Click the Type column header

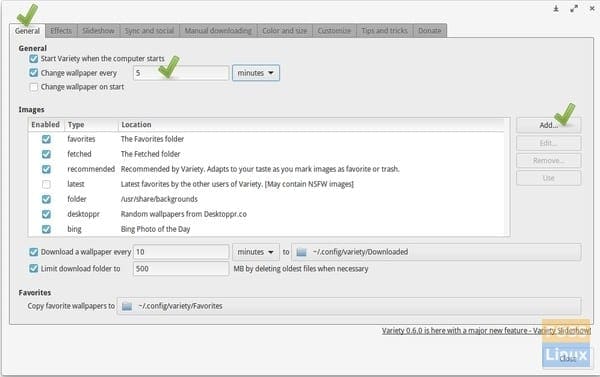click(x=91, y=125)
